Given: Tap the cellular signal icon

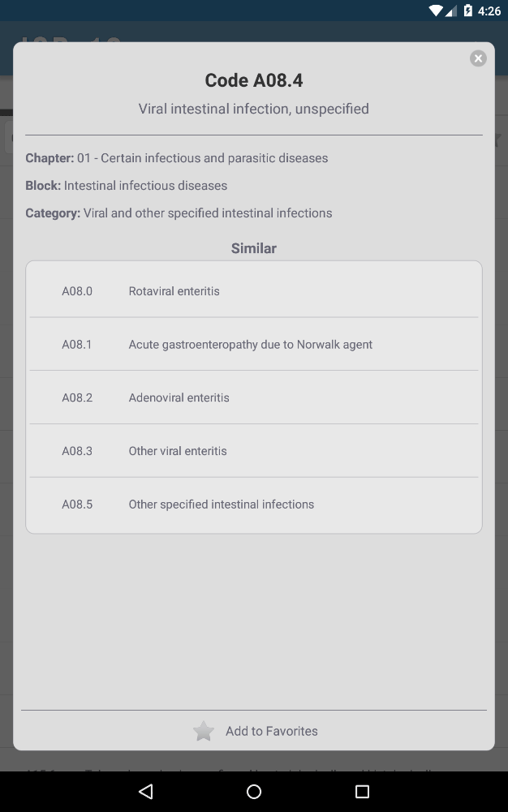Looking at the screenshot, I should click(x=451, y=11).
